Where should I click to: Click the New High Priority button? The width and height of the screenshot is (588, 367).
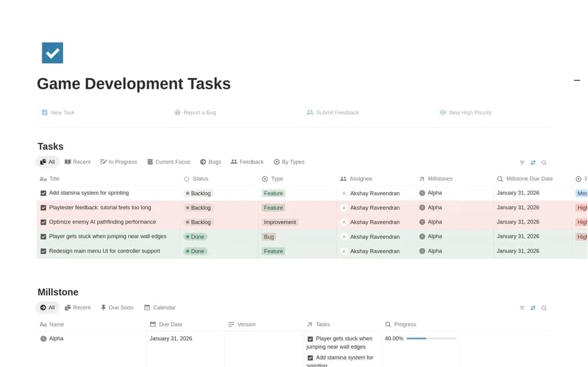coord(465,112)
